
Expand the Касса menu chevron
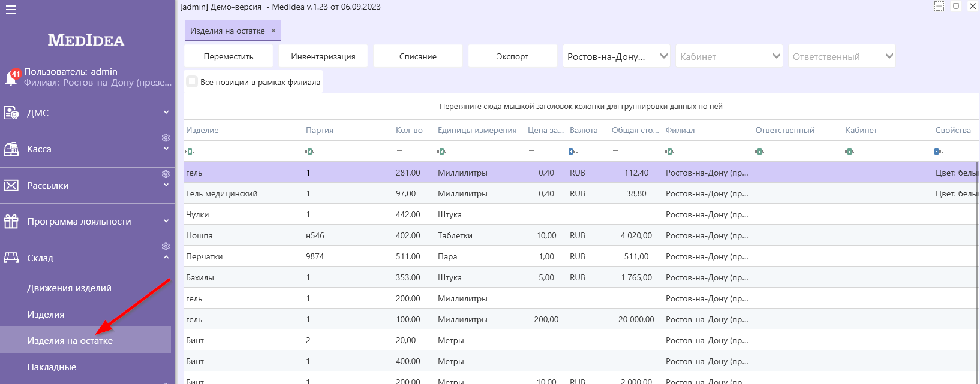point(166,149)
